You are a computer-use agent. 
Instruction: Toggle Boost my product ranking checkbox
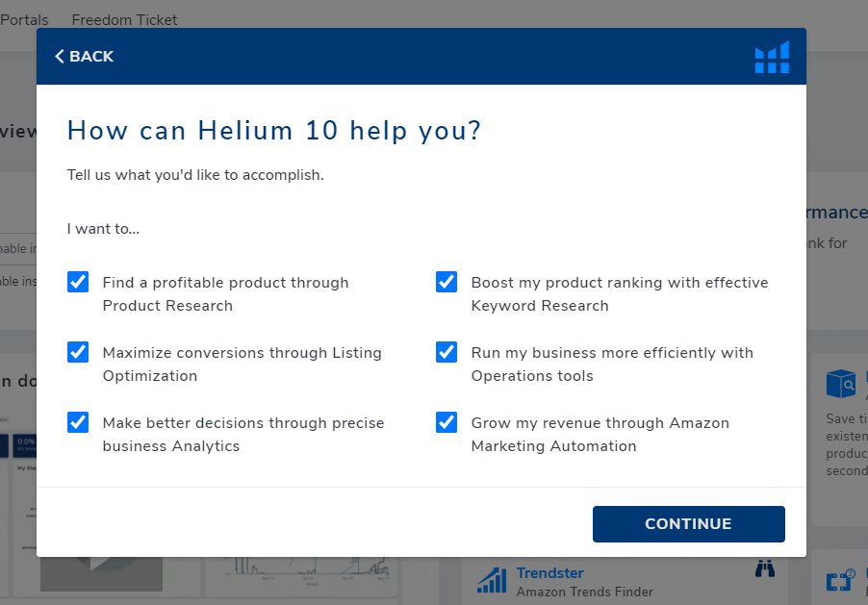[x=447, y=282]
